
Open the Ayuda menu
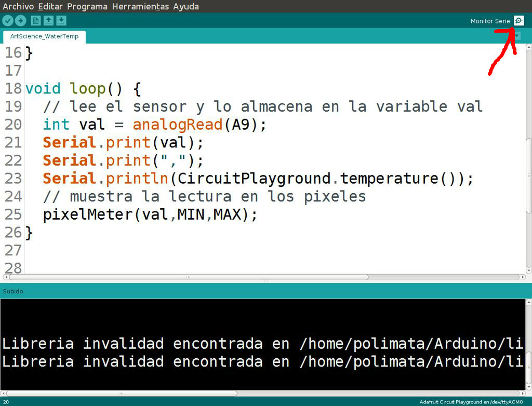pos(186,6)
